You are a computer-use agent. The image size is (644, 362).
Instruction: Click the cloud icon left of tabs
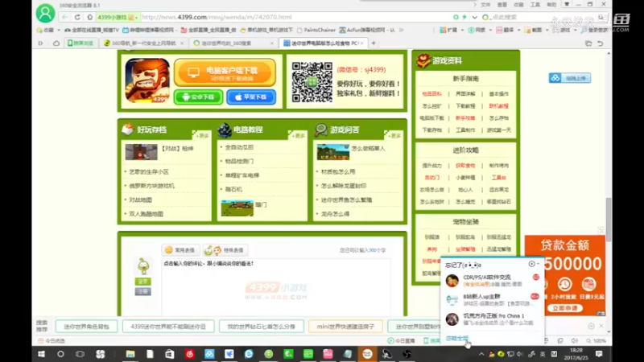[x=56, y=43]
